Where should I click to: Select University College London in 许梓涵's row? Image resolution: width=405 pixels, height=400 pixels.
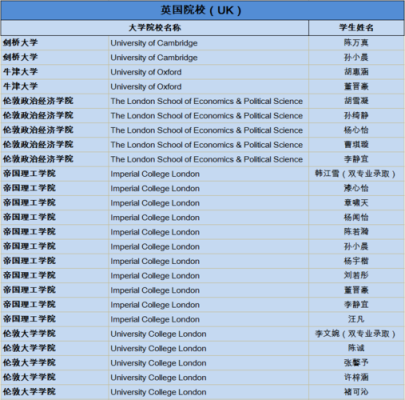click(158, 378)
